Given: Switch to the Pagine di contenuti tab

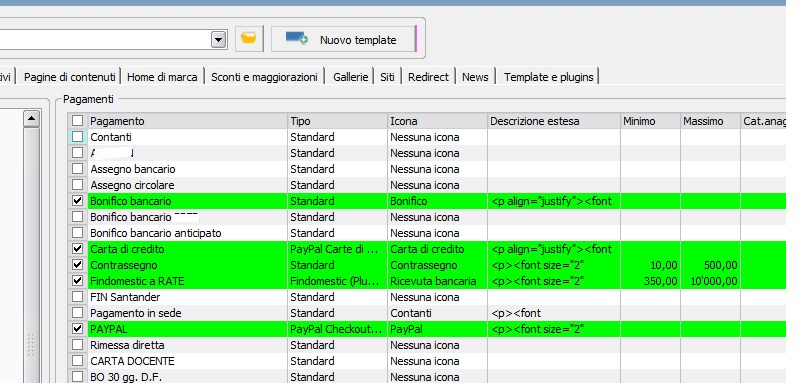Looking at the screenshot, I should tap(70, 77).
